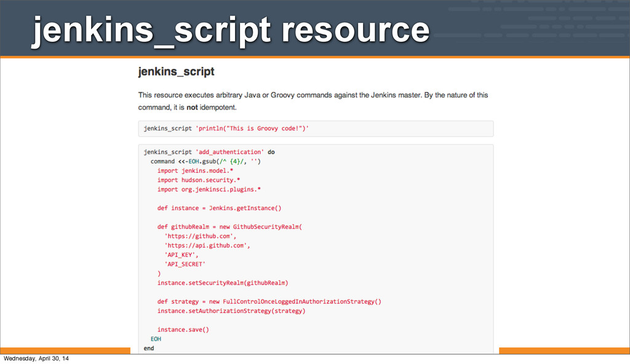This screenshot has height=364, width=630.
Task: Click the "Wednesday, April 30, 14" date footer
Action: click(36, 358)
